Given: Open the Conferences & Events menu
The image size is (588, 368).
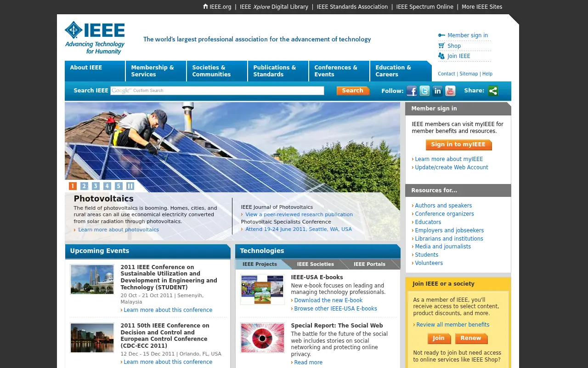Looking at the screenshot, I should pyautogui.click(x=339, y=71).
